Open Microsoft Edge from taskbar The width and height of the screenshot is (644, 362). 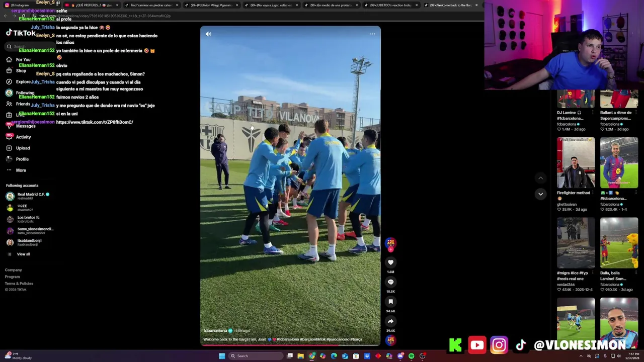[334, 356]
